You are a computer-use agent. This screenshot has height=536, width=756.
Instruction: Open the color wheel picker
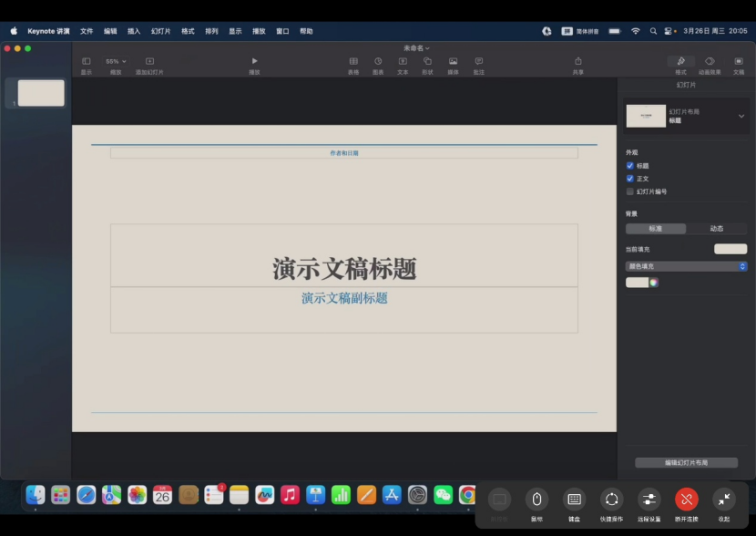(653, 283)
